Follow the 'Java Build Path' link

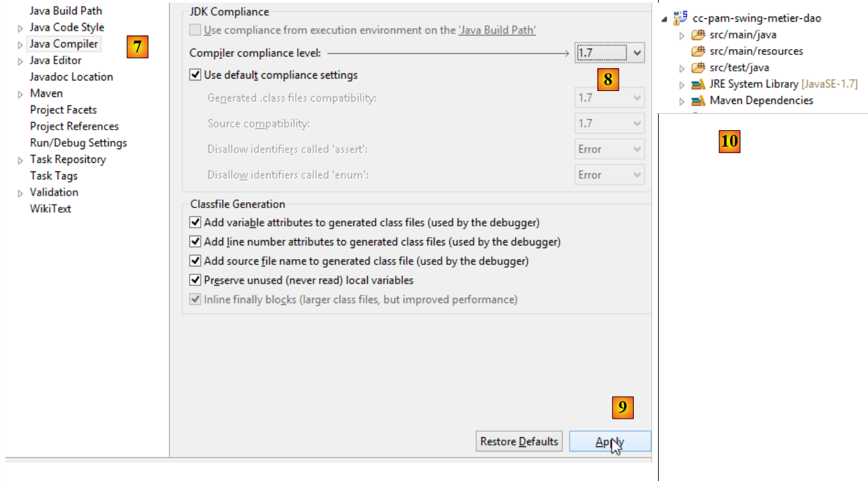pyautogui.click(x=497, y=30)
